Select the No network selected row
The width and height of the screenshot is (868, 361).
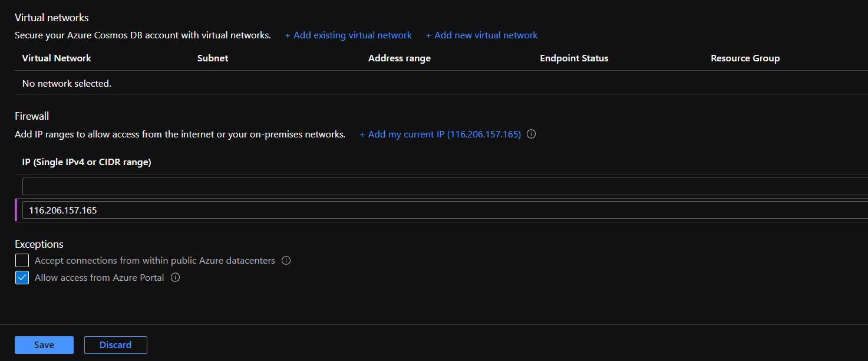(x=67, y=84)
